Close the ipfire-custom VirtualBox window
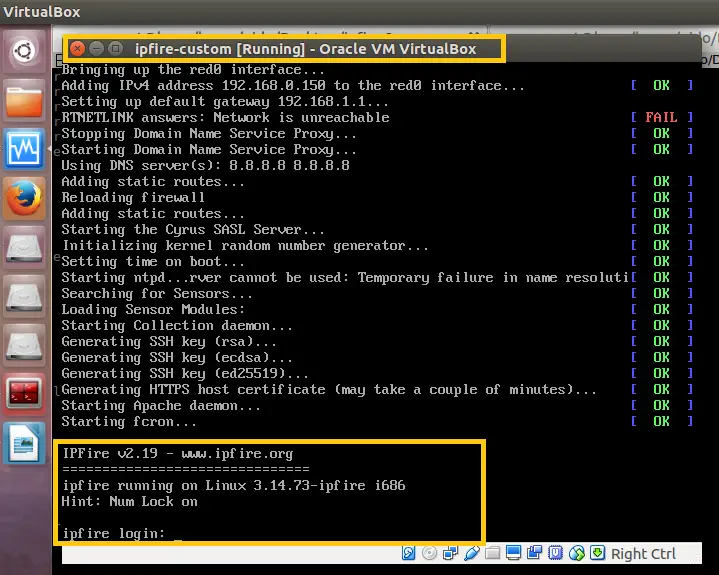The width and height of the screenshot is (719, 575). point(77,48)
